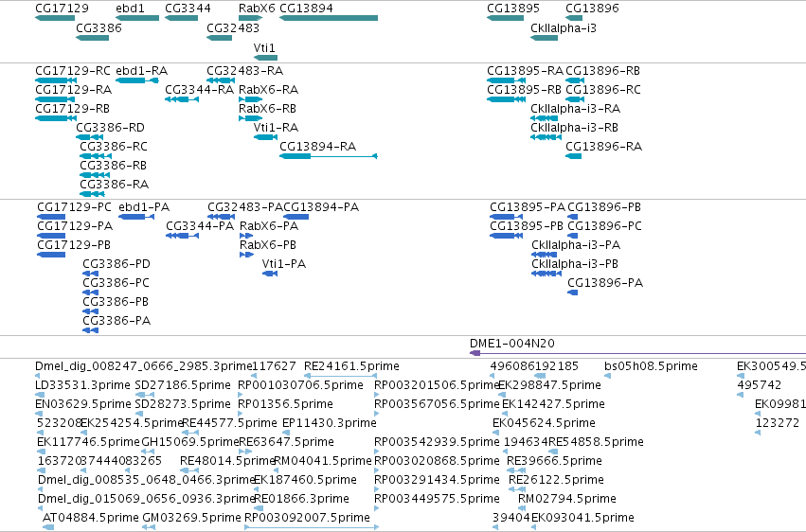This screenshot has width=806, height=532.
Task: Select EST EK298847.5prime
Action: (549, 385)
